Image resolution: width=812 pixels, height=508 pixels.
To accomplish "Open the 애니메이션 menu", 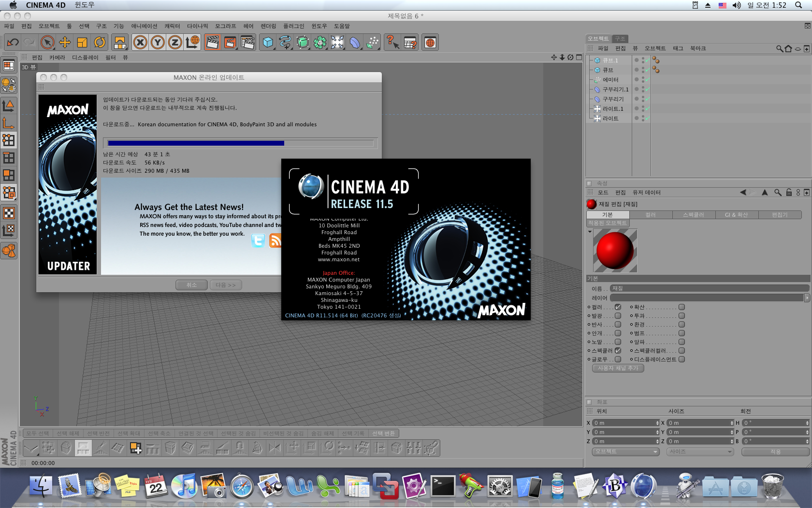I will pos(144,26).
